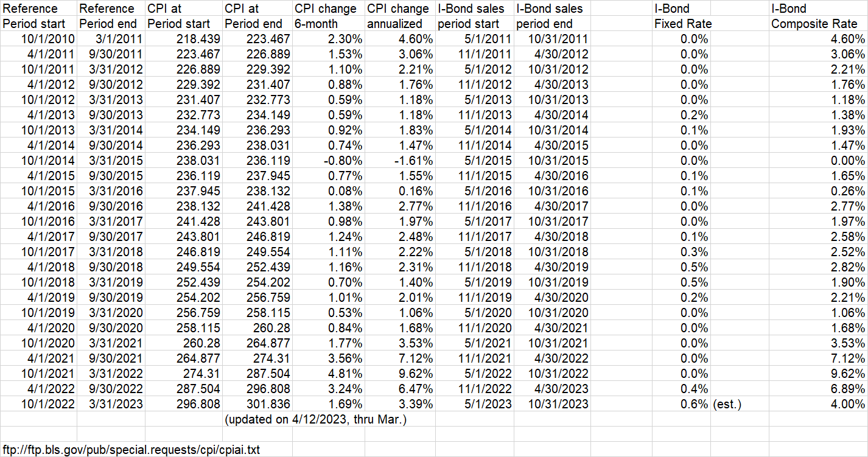Screen dimensions: 868x457
Task: Click the 9/30/2021 period end cell
Action: (111, 358)
